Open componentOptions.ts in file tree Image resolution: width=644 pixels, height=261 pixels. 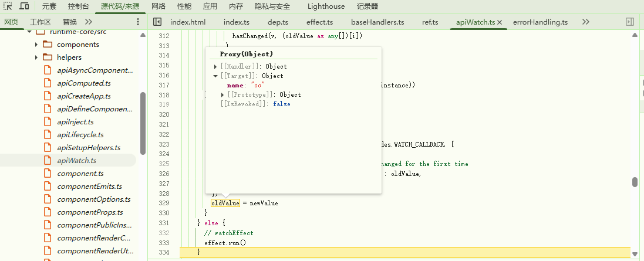pyautogui.click(x=94, y=199)
